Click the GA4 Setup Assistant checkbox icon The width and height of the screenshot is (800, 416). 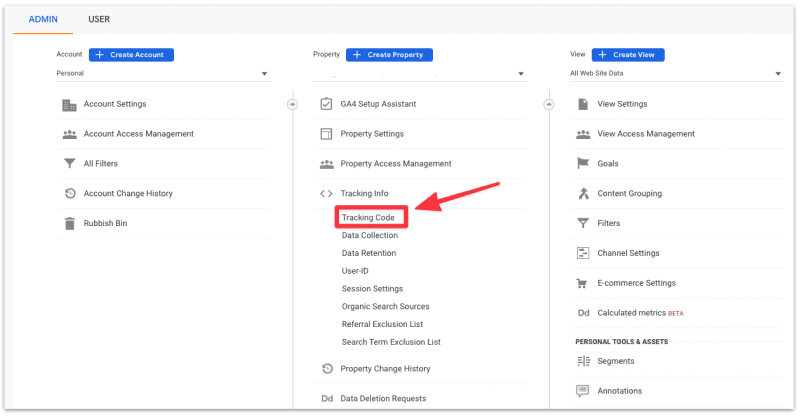pos(326,104)
